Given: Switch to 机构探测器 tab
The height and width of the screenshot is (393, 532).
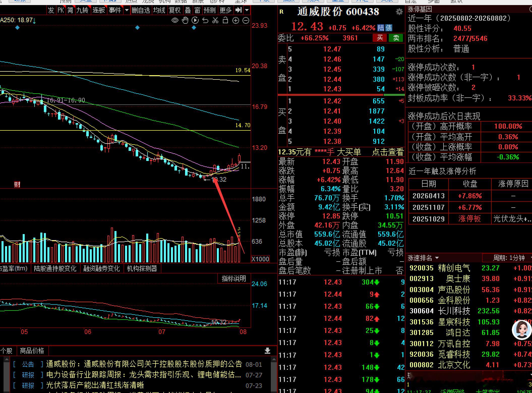Looking at the screenshot, I should (142, 268).
